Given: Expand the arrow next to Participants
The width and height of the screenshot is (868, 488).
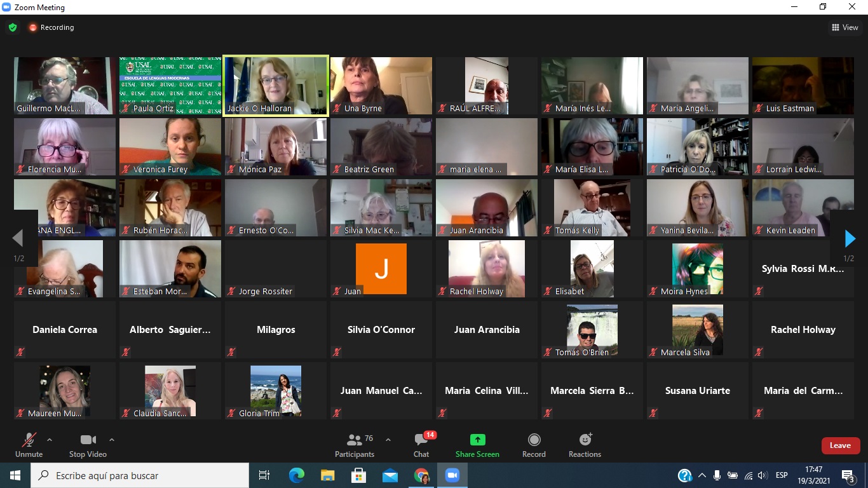Looking at the screenshot, I should [388, 440].
